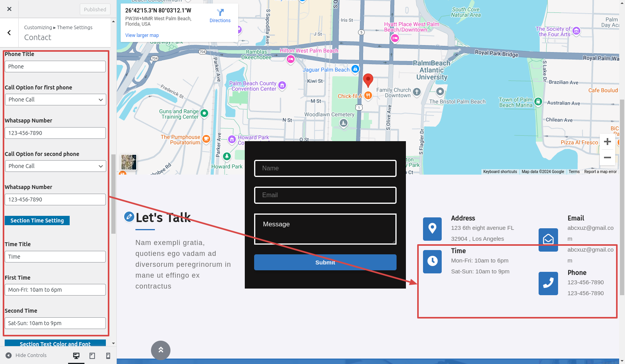Screen dimensions: 625x364
Task: Click the Email field in contact form
Action: 325,195
